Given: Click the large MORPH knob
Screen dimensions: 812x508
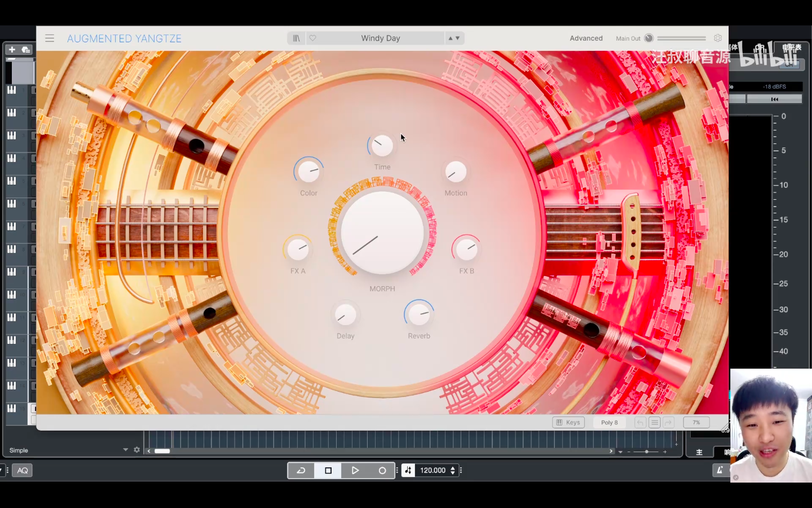Looking at the screenshot, I should click(382, 233).
